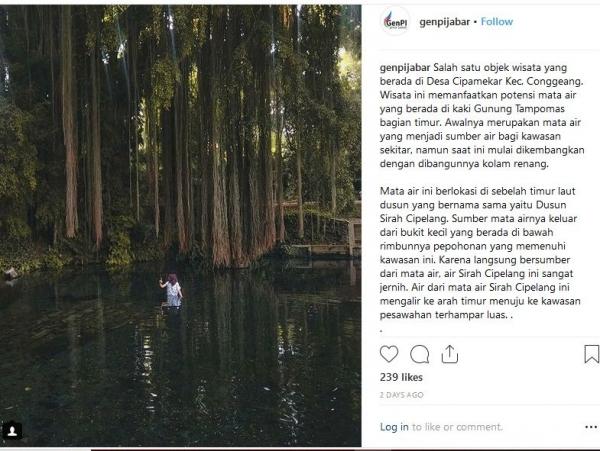The width and height of the screenshot is (600, 451).
Task: Like the post with the heart icon
Action: [390, 354]
